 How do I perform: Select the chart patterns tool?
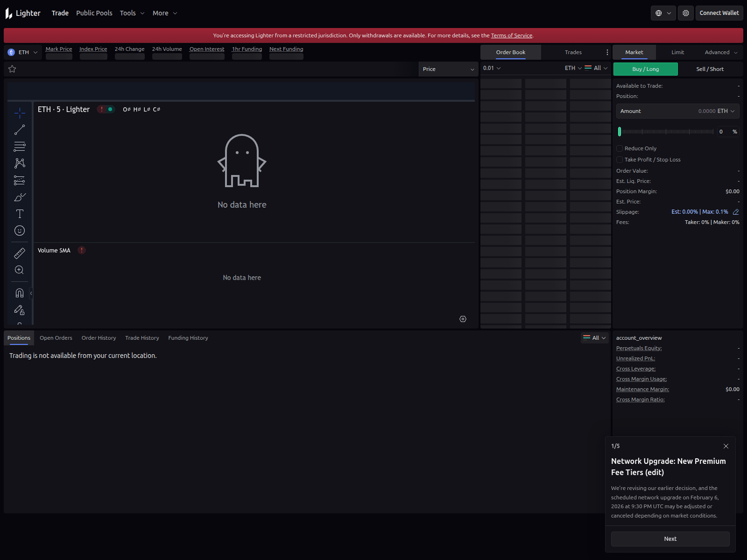click(x=20, y=163)
